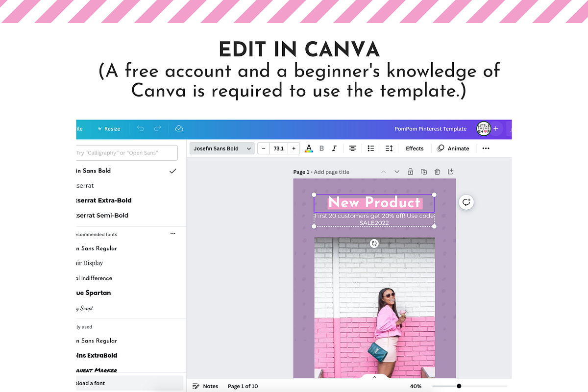The height and width of the screenshot is (392, 588).
Task: Click the Page 1 of 10 indicator
Action: [x=243, y=386]
